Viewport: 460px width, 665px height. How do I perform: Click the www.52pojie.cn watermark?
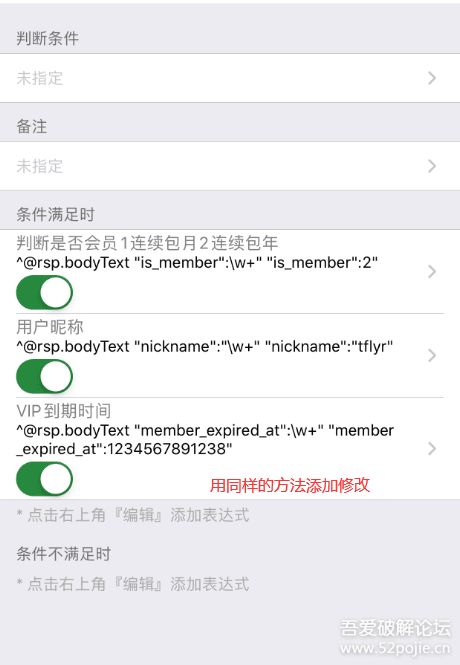395,648
